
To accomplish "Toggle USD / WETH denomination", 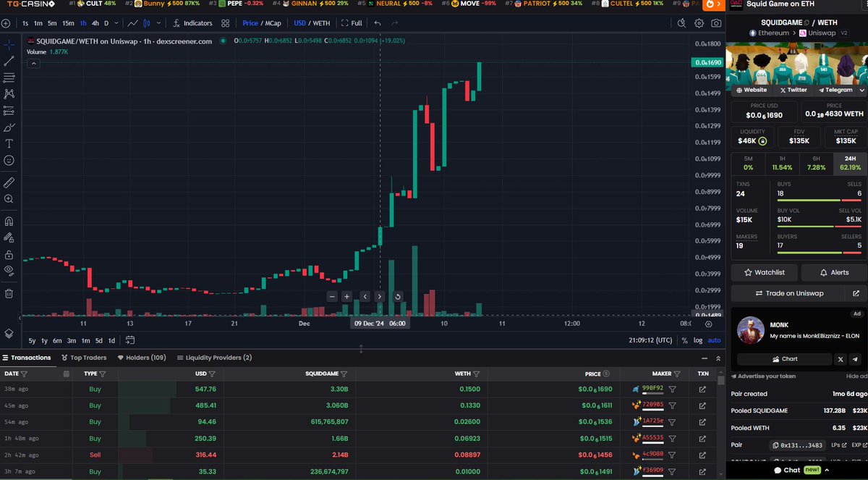I will click(312, 23).
